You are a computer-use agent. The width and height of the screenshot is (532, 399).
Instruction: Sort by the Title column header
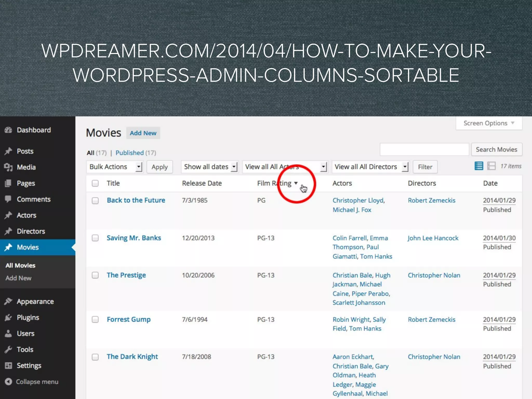(113, 183)
